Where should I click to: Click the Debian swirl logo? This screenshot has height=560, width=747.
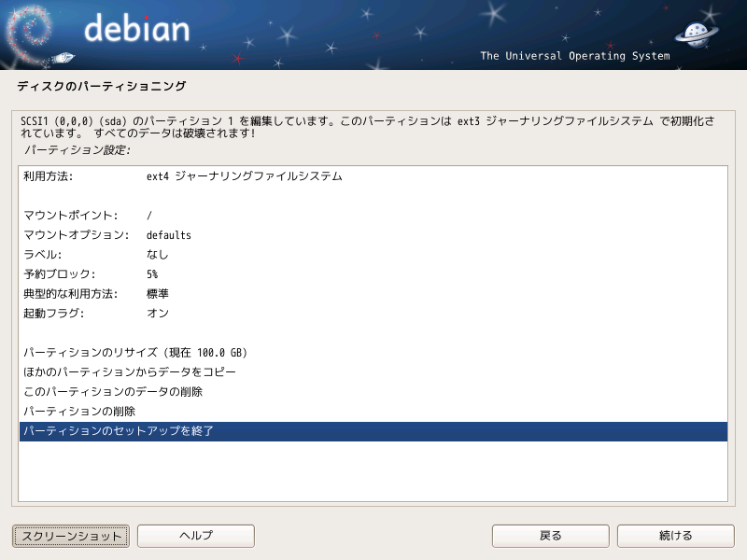pos(29,35)
